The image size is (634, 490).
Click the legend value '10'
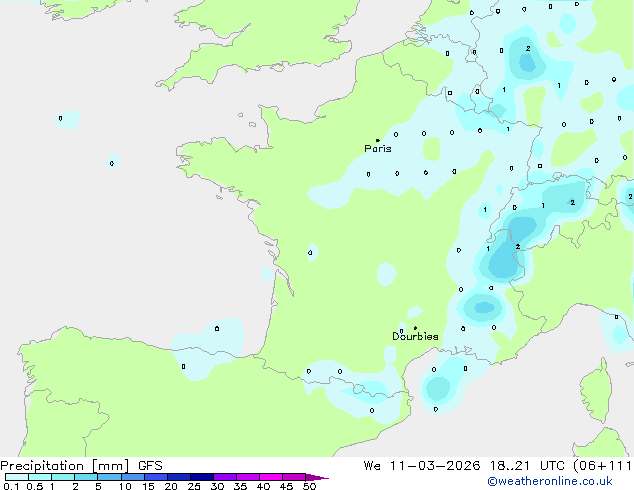pos(125,486)
